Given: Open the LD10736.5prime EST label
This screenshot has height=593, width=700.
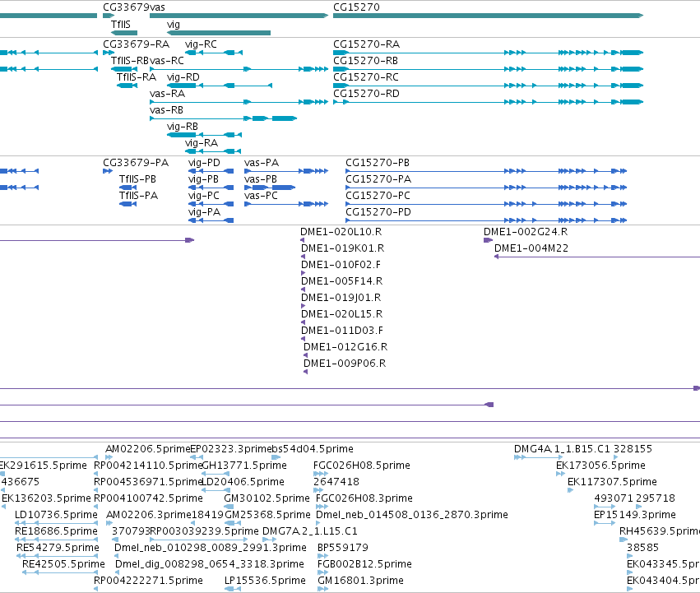Looking at the screenshot, I should tap(56, 516).
